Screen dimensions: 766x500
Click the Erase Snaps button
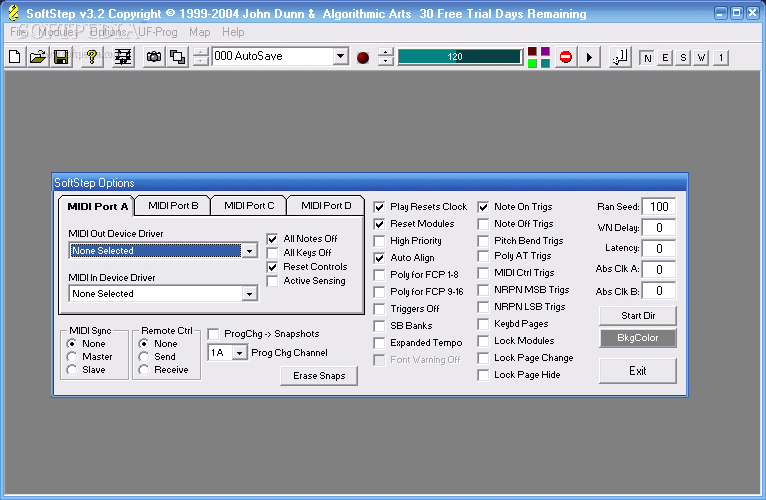coord(319,376)
